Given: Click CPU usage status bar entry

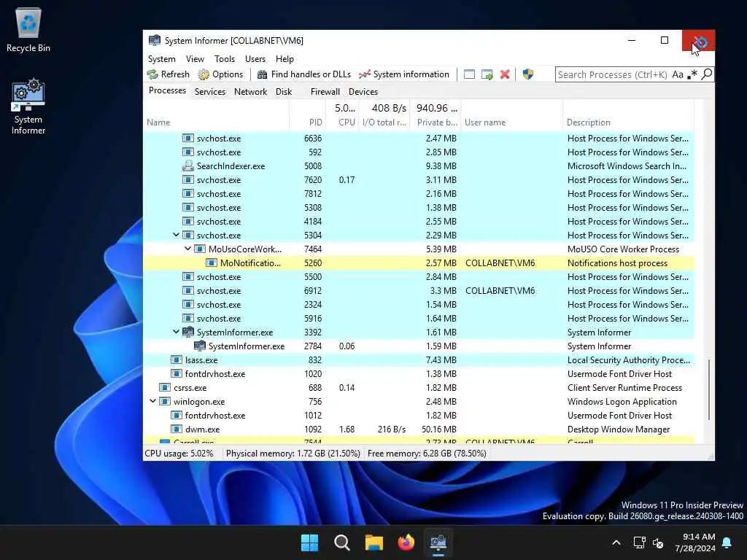Looking at the screenshot, I should coord(179,454).
